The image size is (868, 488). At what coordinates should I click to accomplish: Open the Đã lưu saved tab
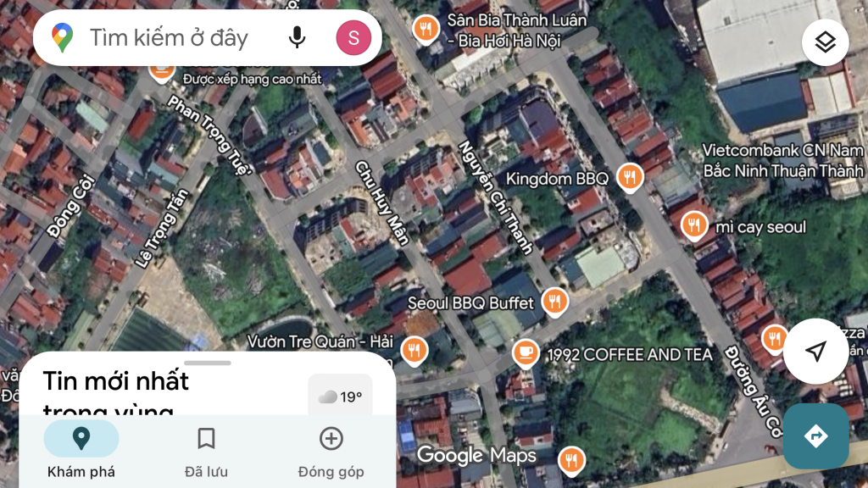click(206, 450)
